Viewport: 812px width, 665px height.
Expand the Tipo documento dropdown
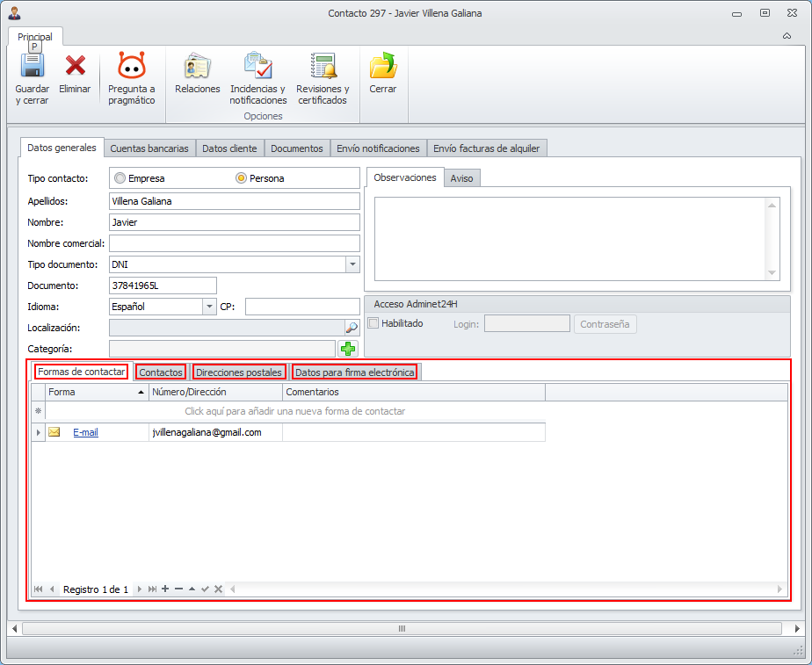[x=352, y=264]
